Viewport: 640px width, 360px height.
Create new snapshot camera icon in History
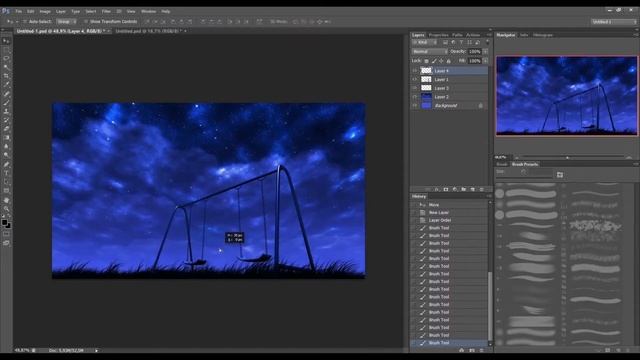pyautogui.click(x=472, y=350)
